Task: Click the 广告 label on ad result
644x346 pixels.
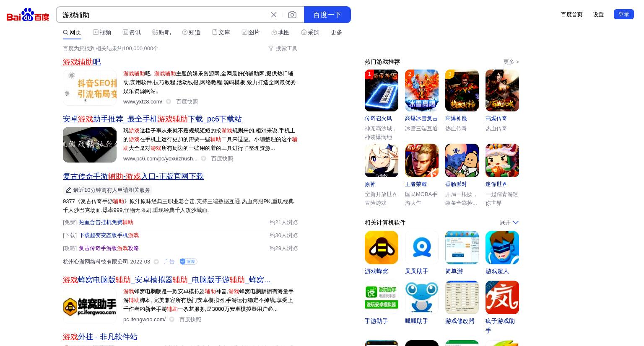Action: pos(169,261)
